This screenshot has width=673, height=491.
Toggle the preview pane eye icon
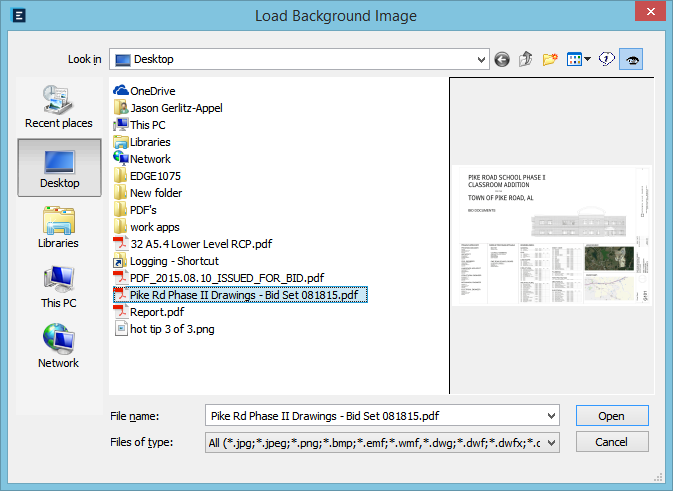[x=631, y=60]
